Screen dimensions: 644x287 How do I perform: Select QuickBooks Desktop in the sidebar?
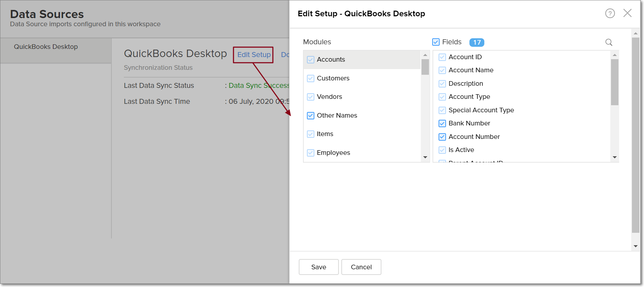click(46, 47)
